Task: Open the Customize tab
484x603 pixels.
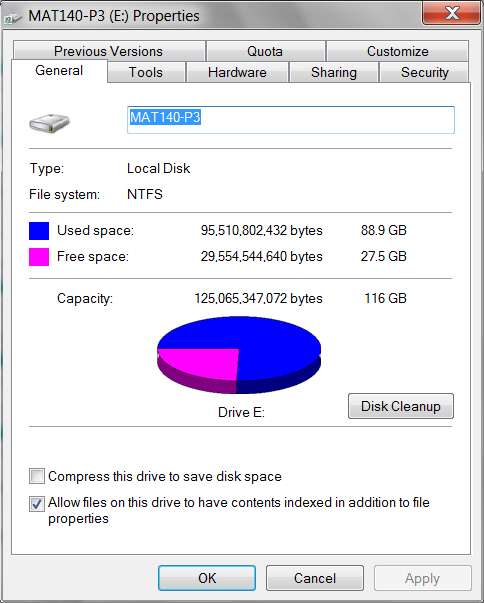Action: 398,51
